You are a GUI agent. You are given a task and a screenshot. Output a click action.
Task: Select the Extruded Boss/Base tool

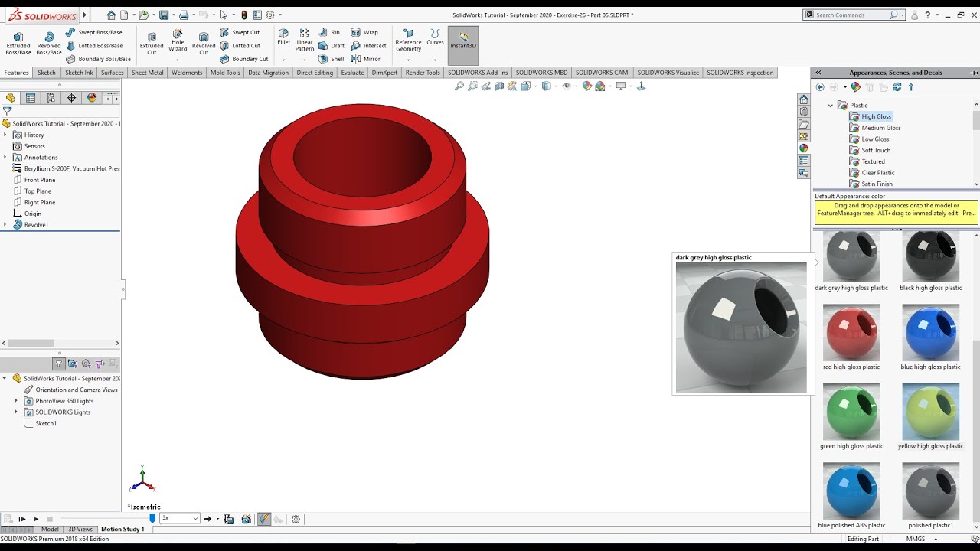[18, 43]
